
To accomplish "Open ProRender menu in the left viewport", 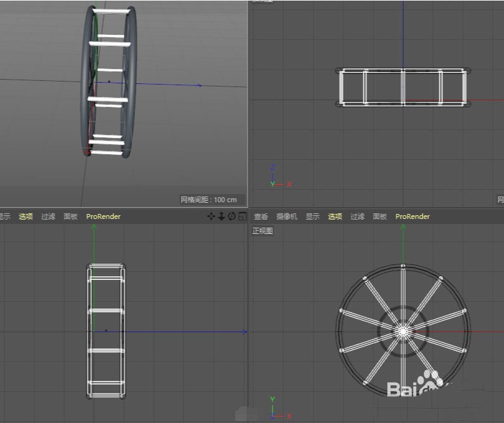I will point(103,216).
